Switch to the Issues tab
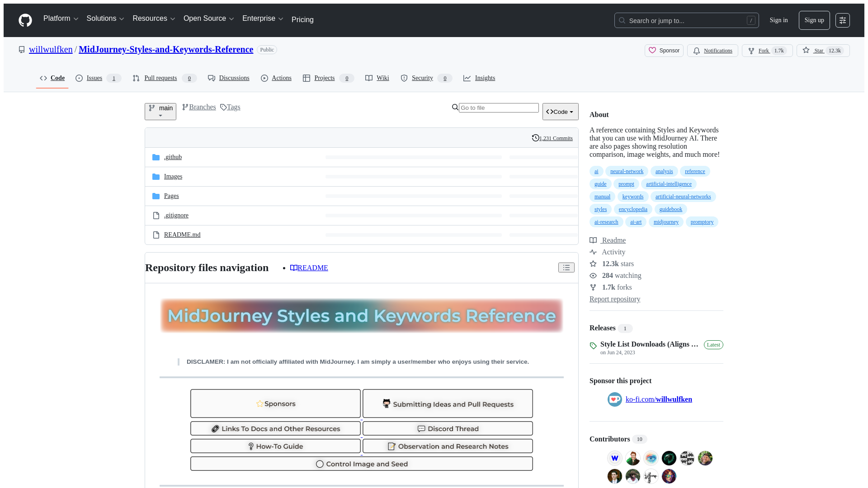The height and width of the screenshot is (488, 868). point(94,78)
